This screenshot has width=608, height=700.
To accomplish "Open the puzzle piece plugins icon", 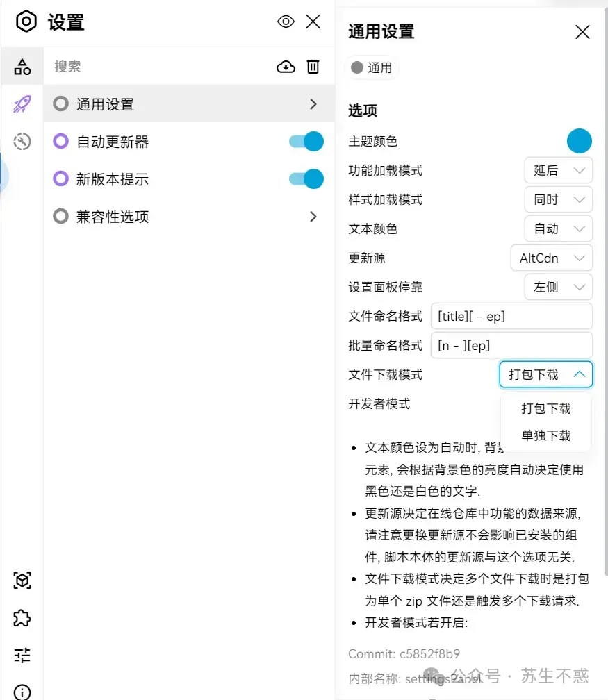I will 22,617.
